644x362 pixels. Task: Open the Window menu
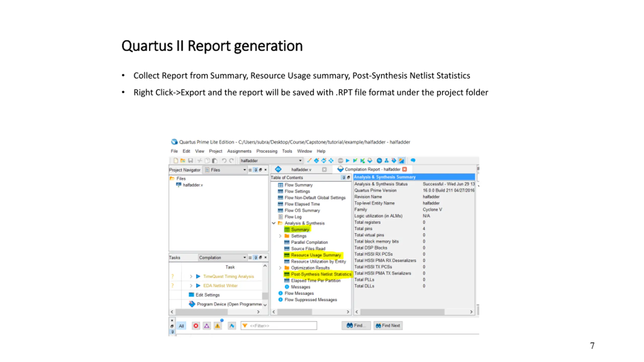[x=304, y=151]
